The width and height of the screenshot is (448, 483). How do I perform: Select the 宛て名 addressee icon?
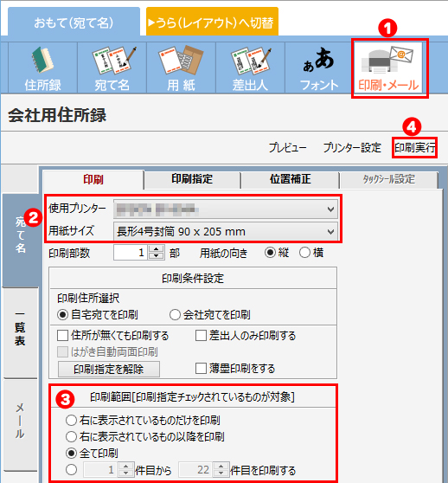112,68
